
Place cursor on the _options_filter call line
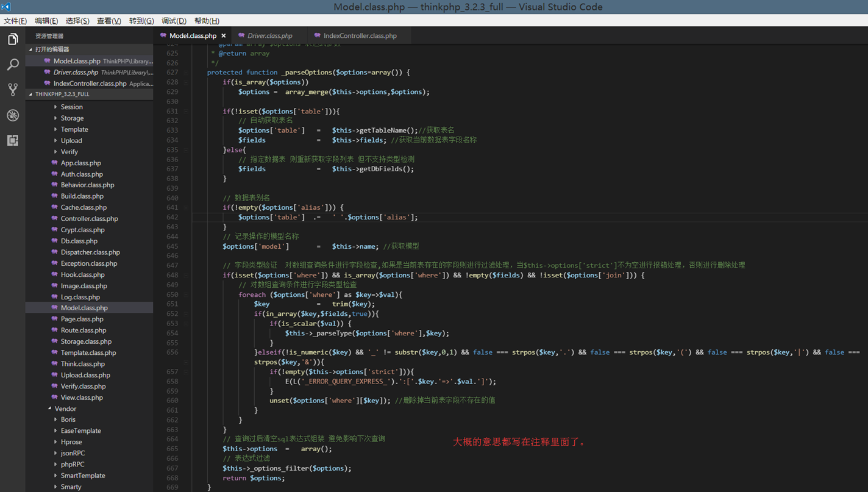[287, 468]
